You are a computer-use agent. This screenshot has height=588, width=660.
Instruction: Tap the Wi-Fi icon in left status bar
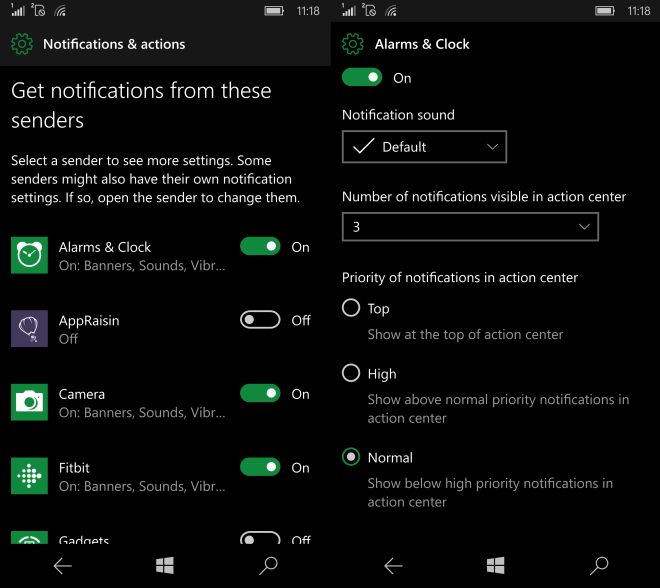60,11
